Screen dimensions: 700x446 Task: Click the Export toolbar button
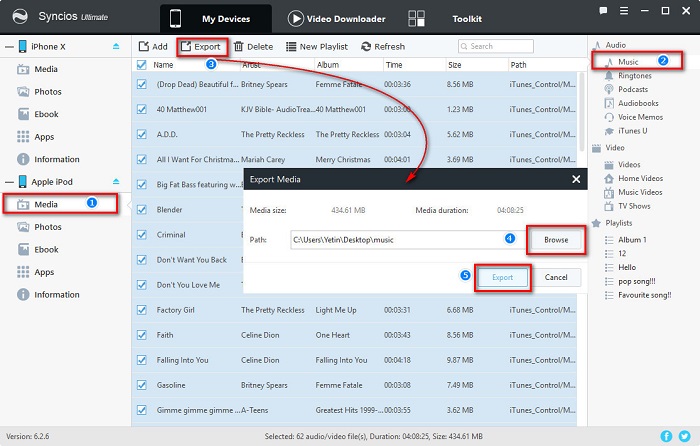click(x=202, y=46)
